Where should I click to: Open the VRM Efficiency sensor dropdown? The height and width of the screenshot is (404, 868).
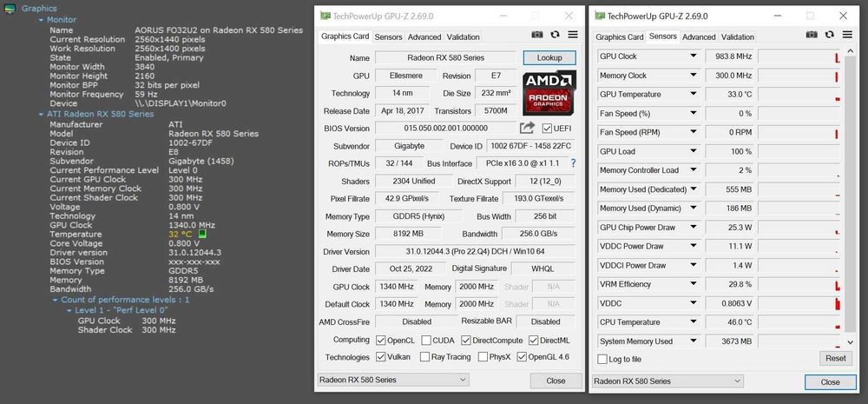pyautogui.click(x=693, y=284)
